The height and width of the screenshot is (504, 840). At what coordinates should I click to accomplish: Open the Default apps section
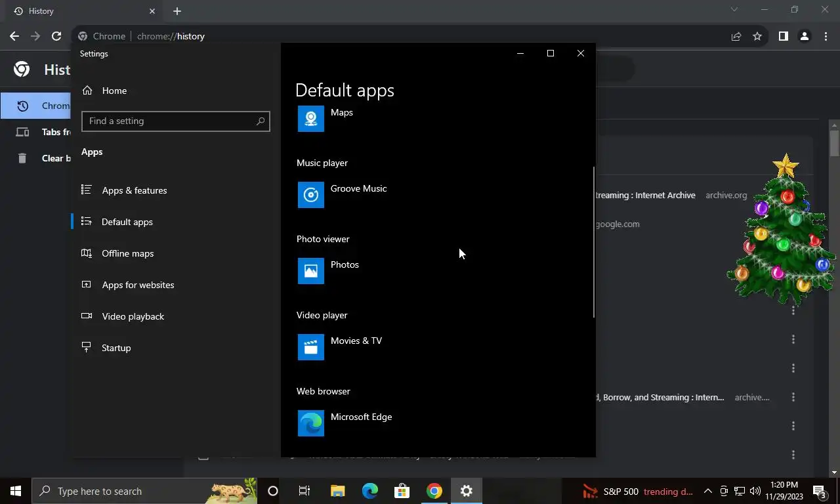[x=127, y=222]
